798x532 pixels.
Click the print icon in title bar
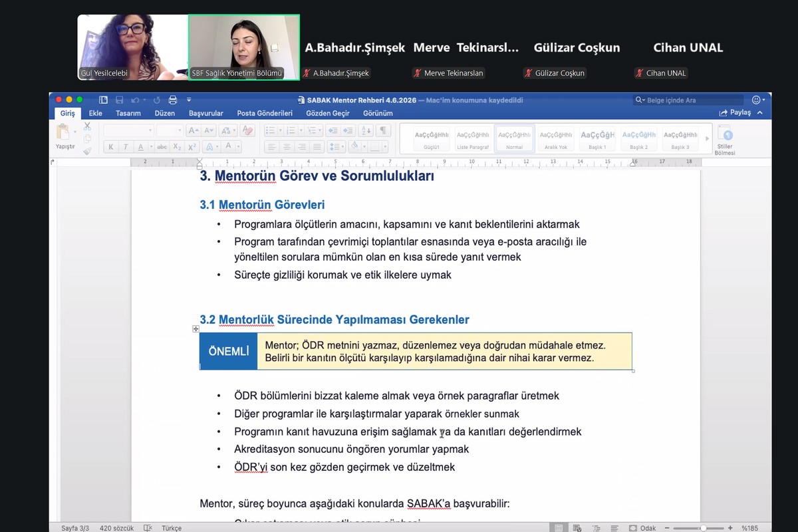pos(173,100)
